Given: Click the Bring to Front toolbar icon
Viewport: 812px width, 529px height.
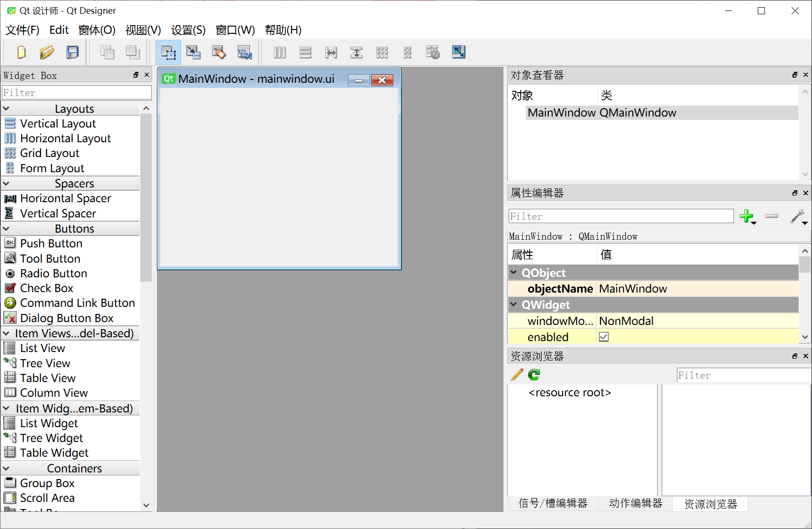Looking at the screenshot, I should (x=133, y=52).
